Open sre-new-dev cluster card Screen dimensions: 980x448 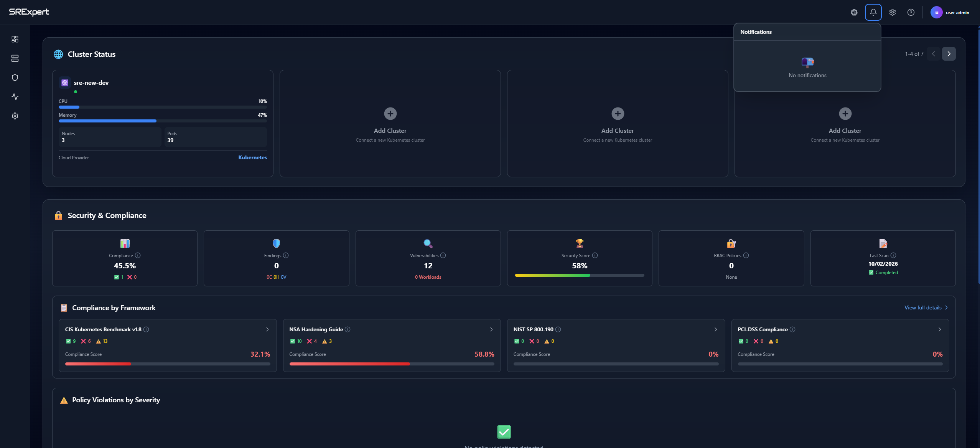91,83
